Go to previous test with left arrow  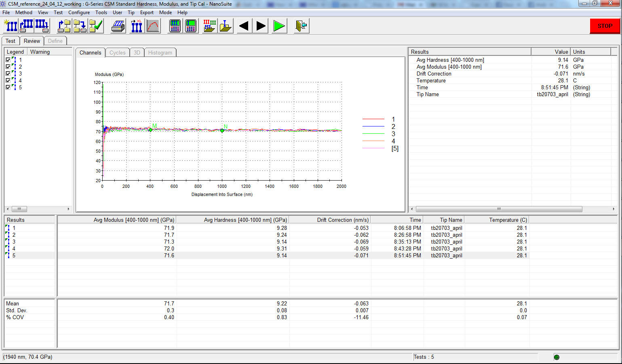[244, 26]
